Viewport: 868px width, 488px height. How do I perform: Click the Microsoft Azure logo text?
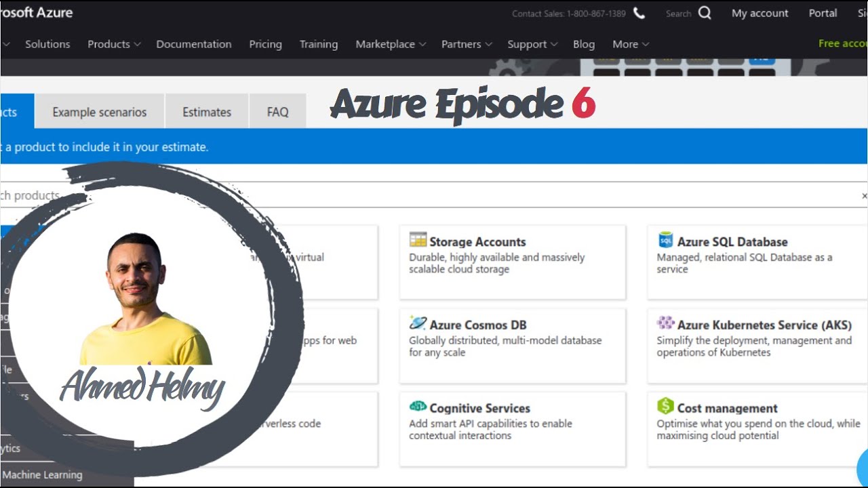click(37, 12)
